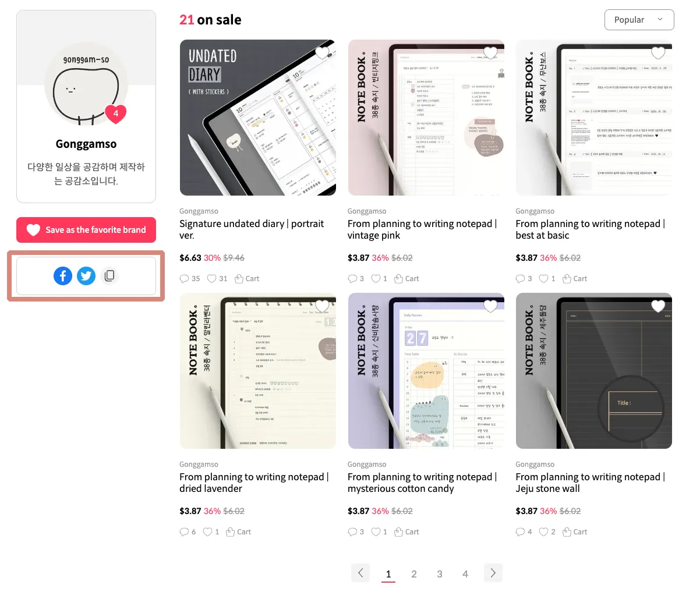Open Signature undated diary portrait ver. link
The height and width of the screenshot is (592, 700).
tap(252, 229)
